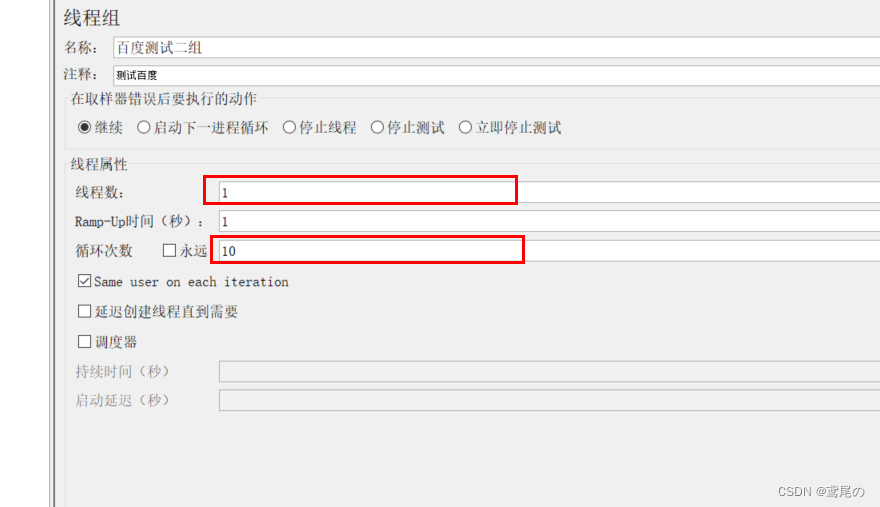Enable the 永远 loop checkbox
This screenshot has height=507, width=880.
point(169,251)
